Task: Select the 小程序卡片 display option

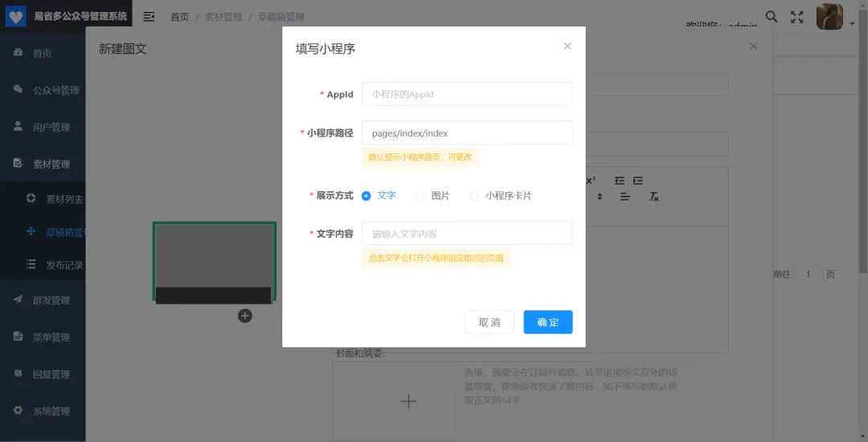Action: coord(501,196)
